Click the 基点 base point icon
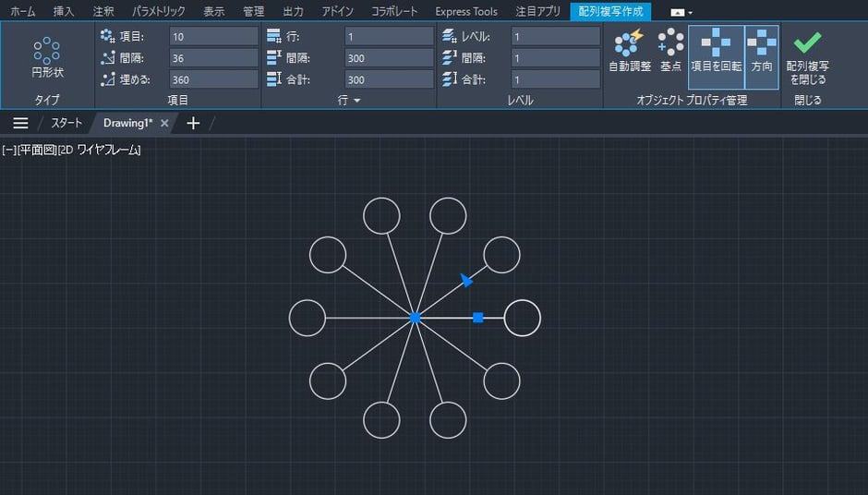 pos(670,50)
